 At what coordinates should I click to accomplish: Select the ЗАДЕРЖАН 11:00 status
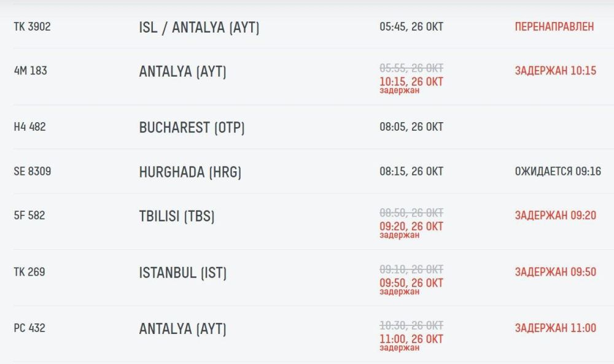(555, 328)
